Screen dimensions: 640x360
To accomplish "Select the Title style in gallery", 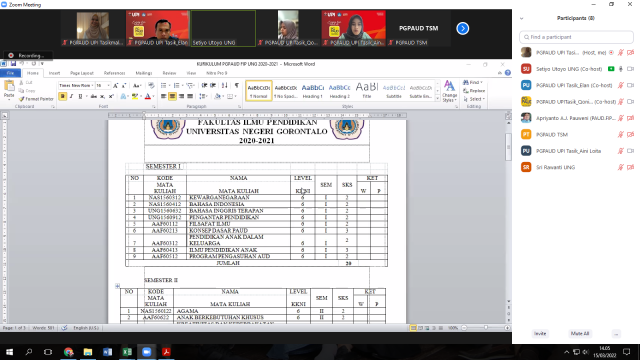I will (x=367, y=91).
